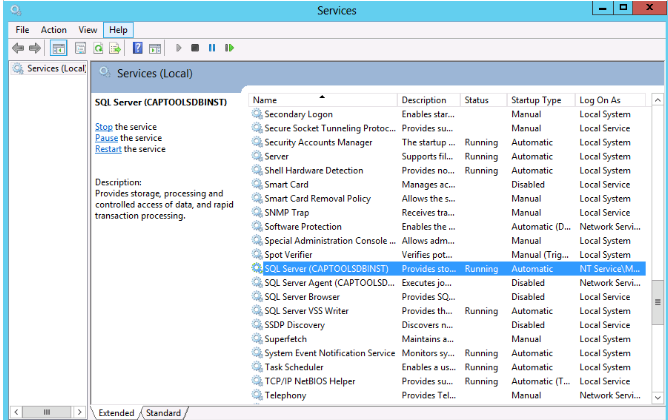Sort by the Name column header

(x=323, y=100)
